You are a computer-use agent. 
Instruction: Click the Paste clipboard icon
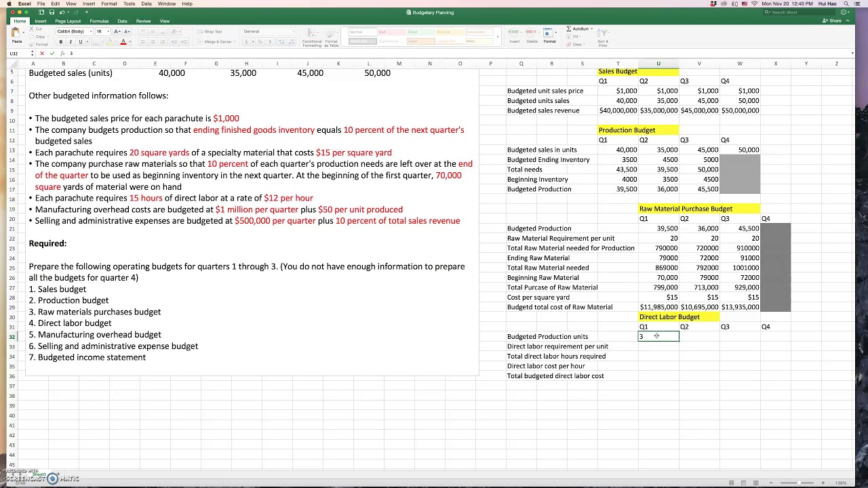point(16,32)
